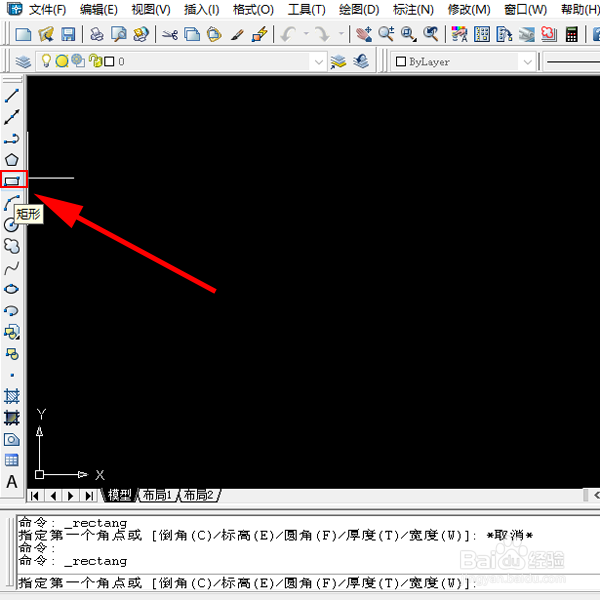Select the Revision Cloud tool
This screenshot has height=600, width=600.
point(11,246)
